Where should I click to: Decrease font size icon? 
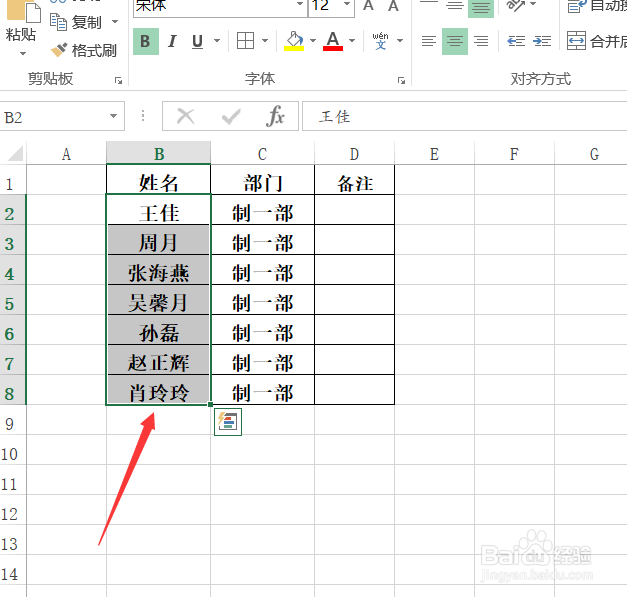[x=393, y=6]
